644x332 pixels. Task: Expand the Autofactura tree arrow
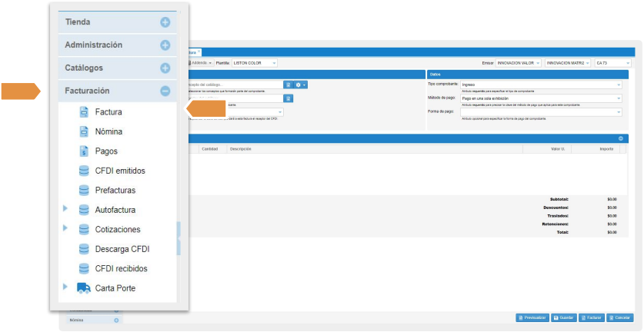click(65, 209)
